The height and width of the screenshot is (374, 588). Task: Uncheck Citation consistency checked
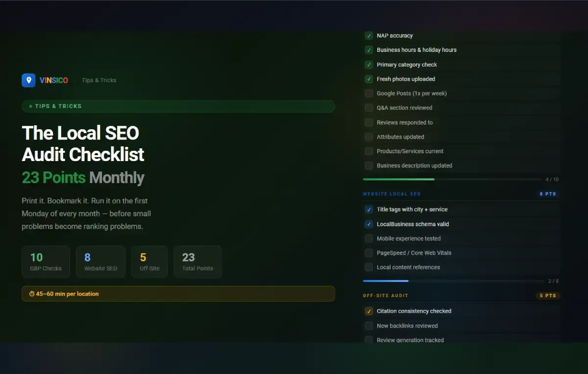coord(369,311)
